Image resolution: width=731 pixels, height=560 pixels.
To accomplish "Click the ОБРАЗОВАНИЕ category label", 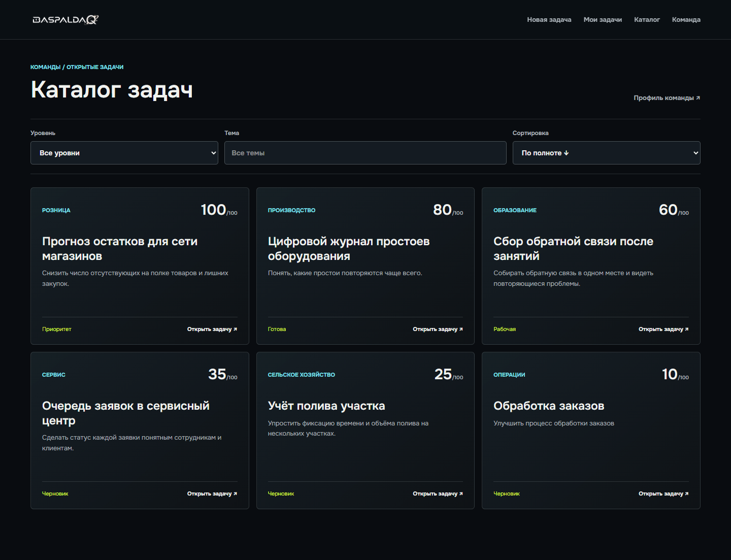I will (x=515, y=210).
